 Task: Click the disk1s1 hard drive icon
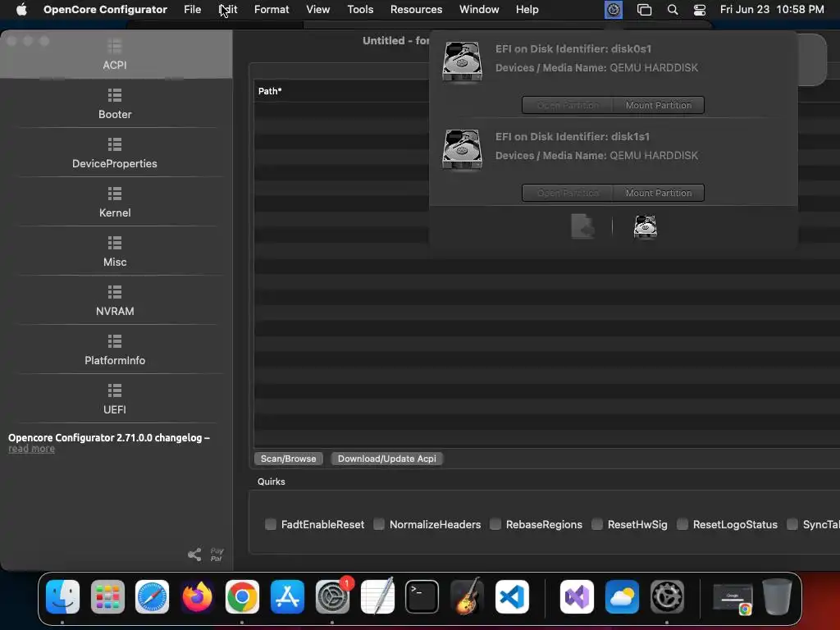(462, 149)
